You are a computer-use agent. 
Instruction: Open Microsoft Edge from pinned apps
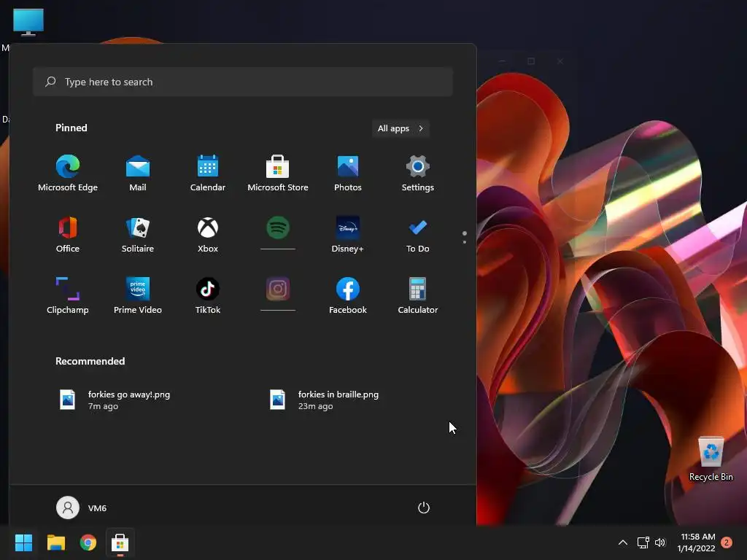68,172
